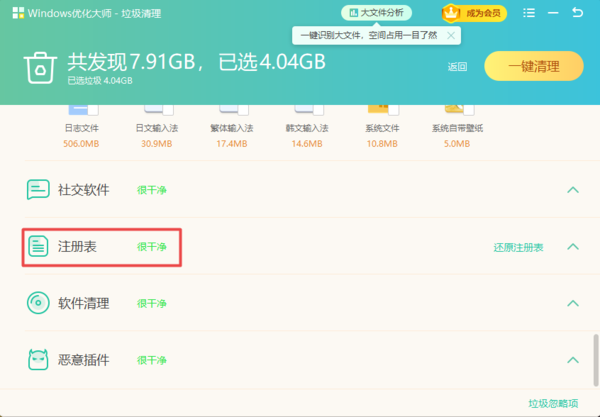The height and width of the screenshot is (417, 600).
Task: Click the 社交软件 chat bubble icon
Action: 38,189
